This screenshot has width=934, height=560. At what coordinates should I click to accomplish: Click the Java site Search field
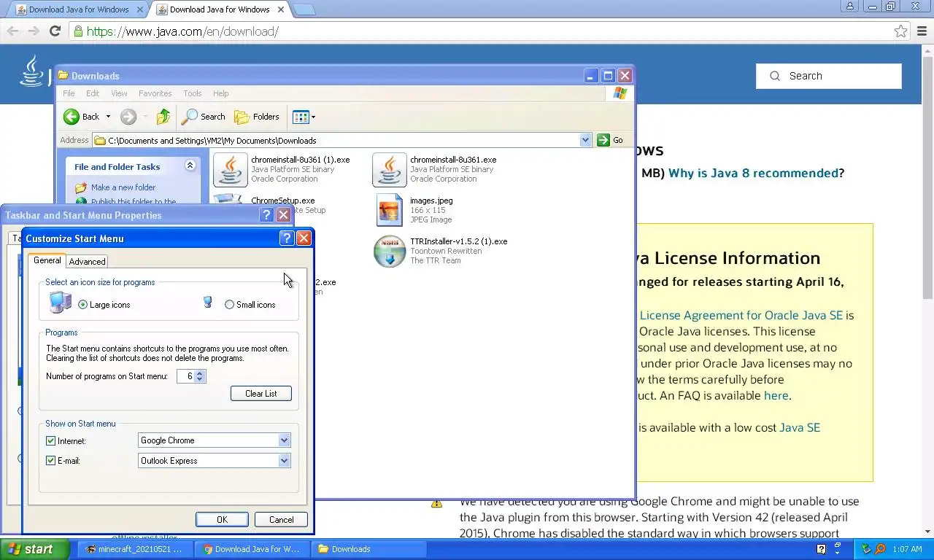click(828, 76)
